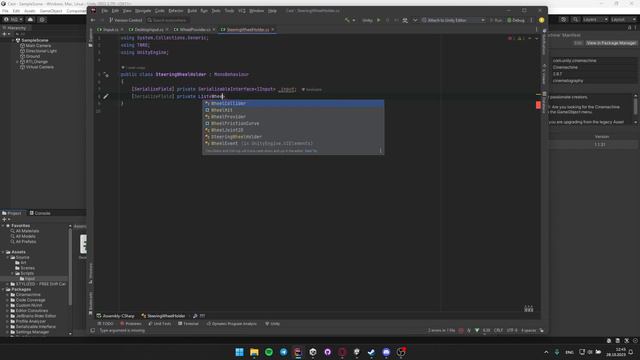Click the notification bell in Windows taskbar
Viewport: 640px width, 360px height.
(631, 352)
